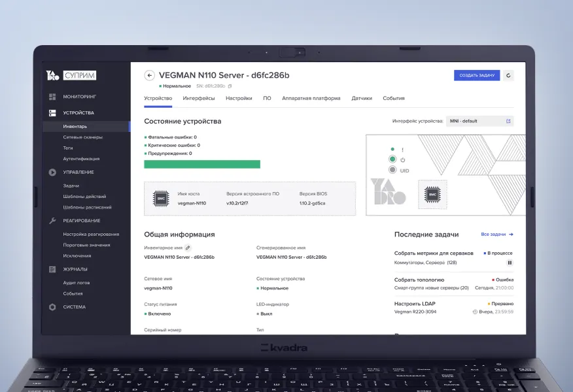Click the Система hexagon icon in sidebar
The height and width of the screenshot is (392, 573).
[52, 307]
